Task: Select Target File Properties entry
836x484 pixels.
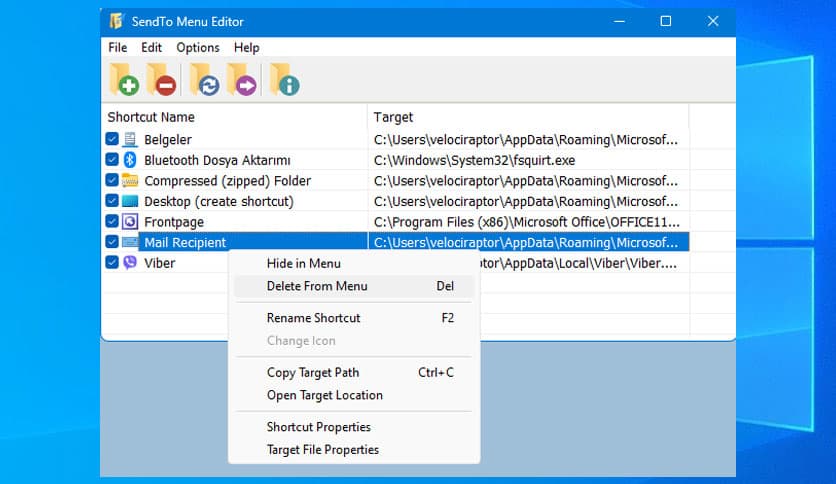Action: point(354,449)
